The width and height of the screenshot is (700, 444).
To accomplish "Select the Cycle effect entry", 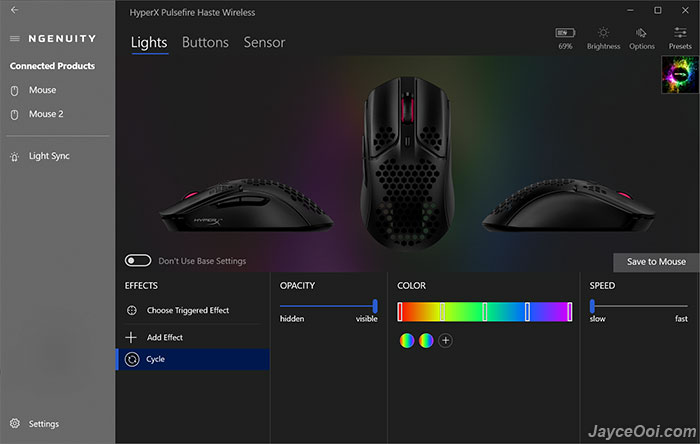I will pos(193,359).
